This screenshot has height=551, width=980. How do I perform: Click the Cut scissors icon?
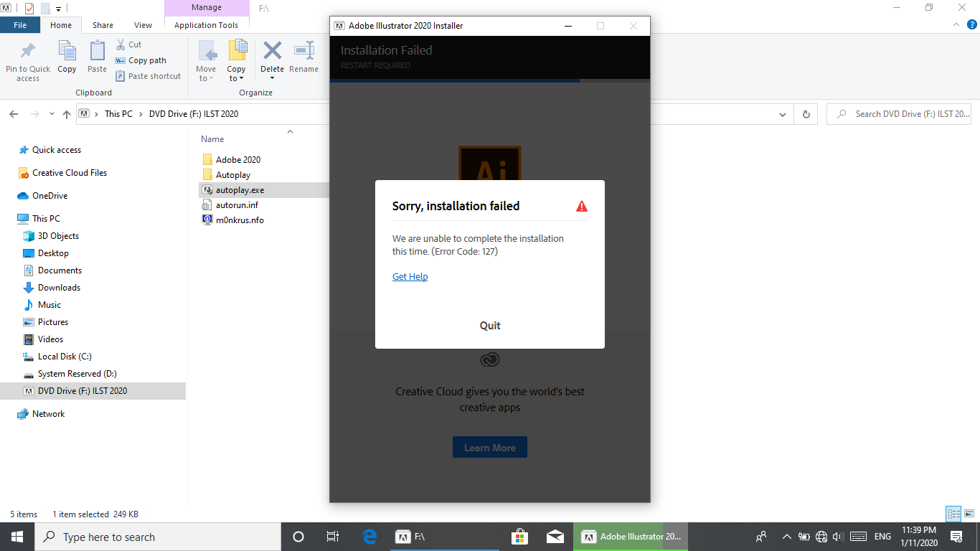pyautogui.click(x=121, y=44)
